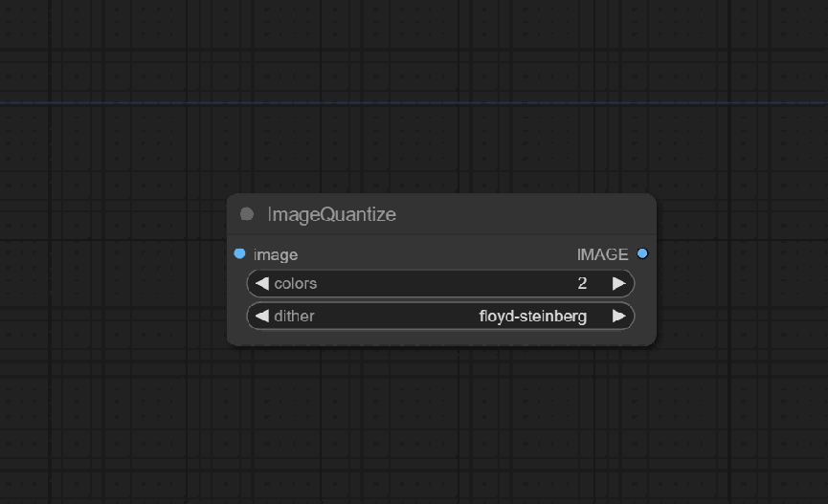This screenshot has height=504, width=828.
Task: Click the image input connector dot
Action: pos(239,253)
